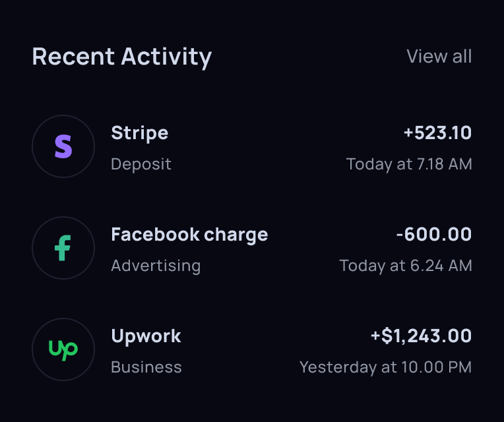Select the Upwork transaction name
The height and width of the screenshot is (422, 504).
pos(146,336)
